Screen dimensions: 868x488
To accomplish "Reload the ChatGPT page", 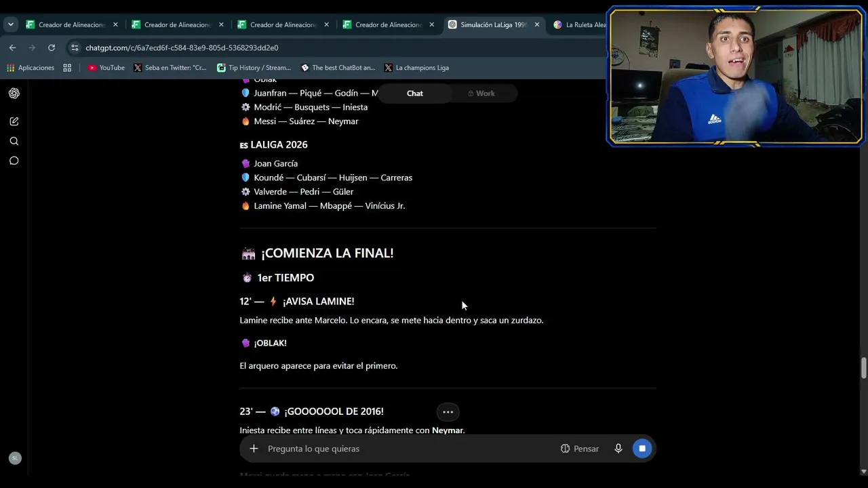I will [52, 47].
